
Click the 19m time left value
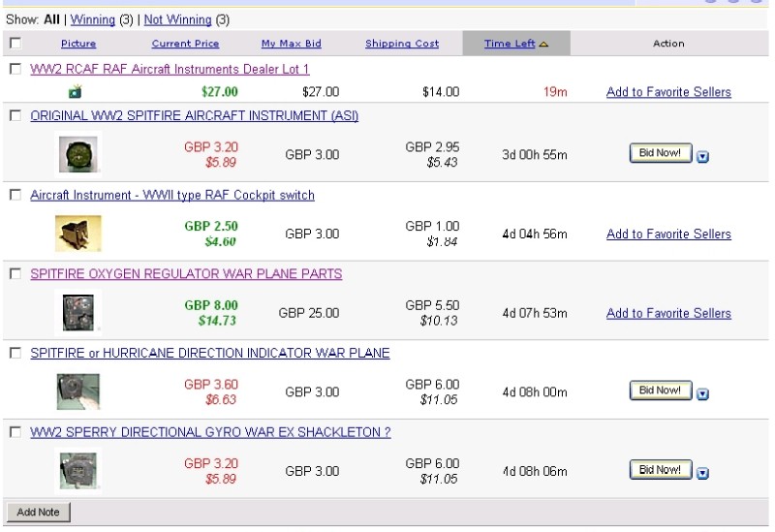(x=555, y=92)
